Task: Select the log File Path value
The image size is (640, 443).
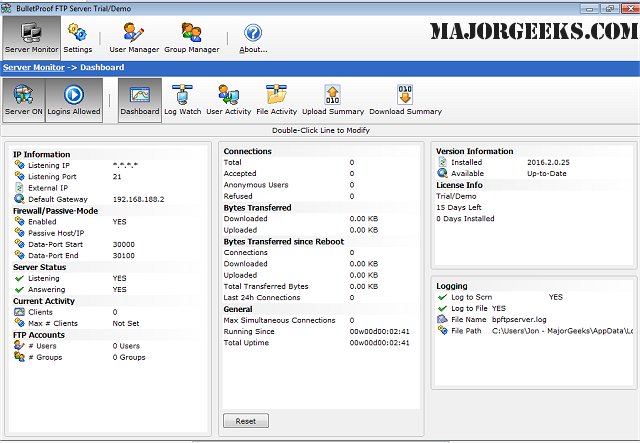Action: [562, 331]
